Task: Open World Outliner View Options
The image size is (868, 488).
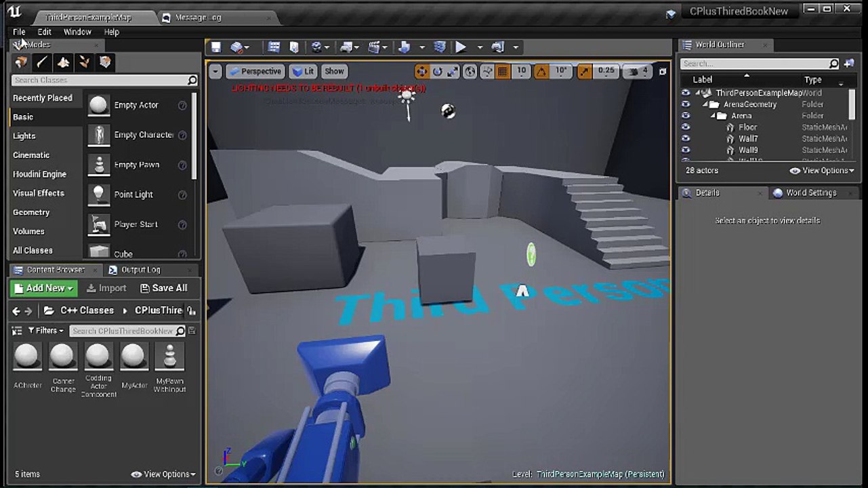Action: pos(822,171)
